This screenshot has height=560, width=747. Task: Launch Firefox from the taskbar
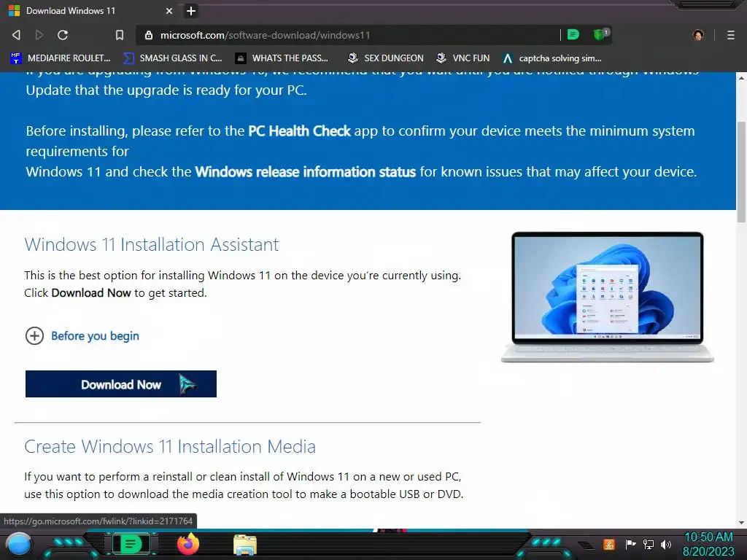click(x=188, y=544)
